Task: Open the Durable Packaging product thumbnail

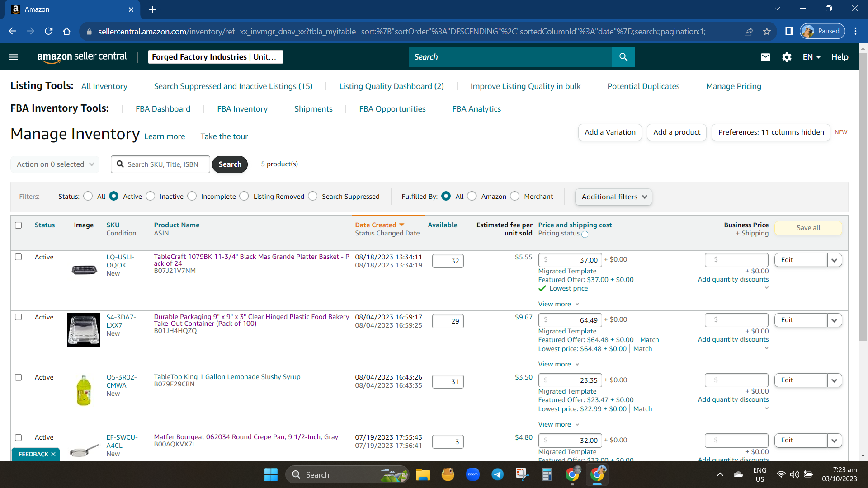Action: pyautogui.click(x=84, y=330)
